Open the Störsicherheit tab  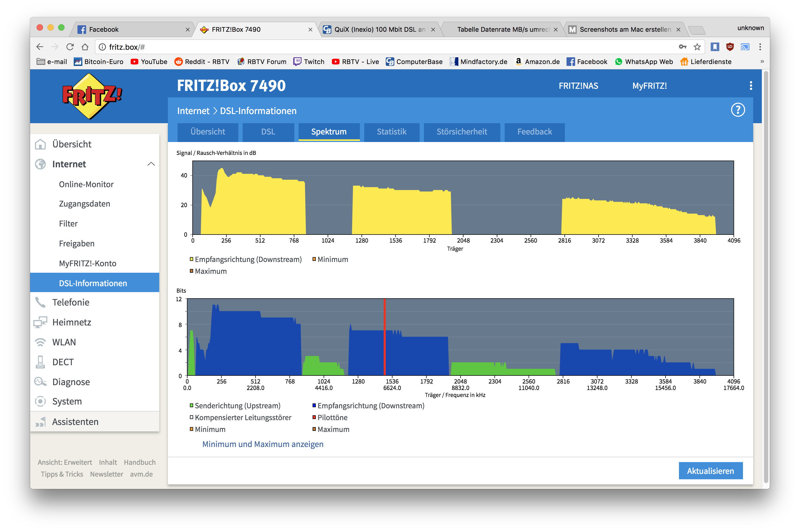tap(461, 132)
